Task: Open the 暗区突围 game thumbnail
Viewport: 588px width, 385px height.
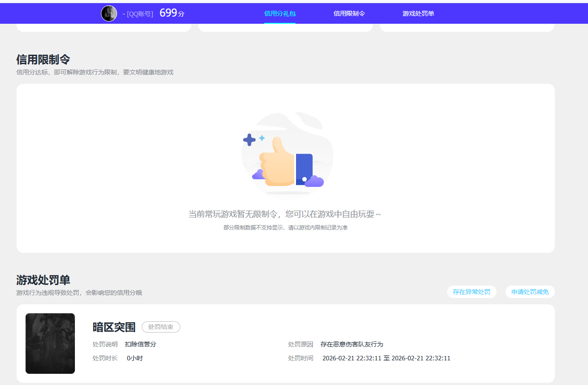Action: pos(50,343)
